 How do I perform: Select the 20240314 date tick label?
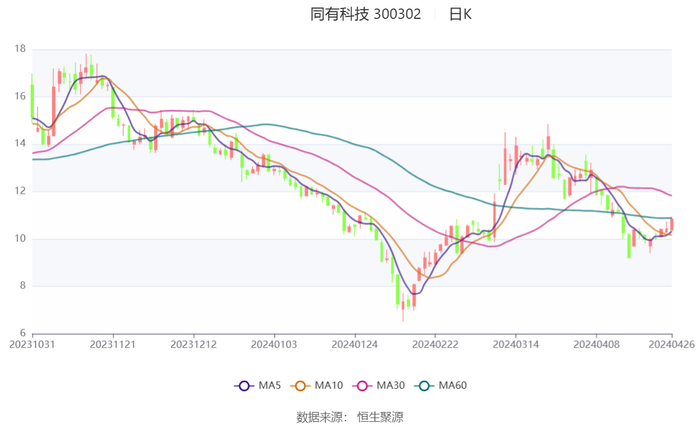click(x=512, y=345)
